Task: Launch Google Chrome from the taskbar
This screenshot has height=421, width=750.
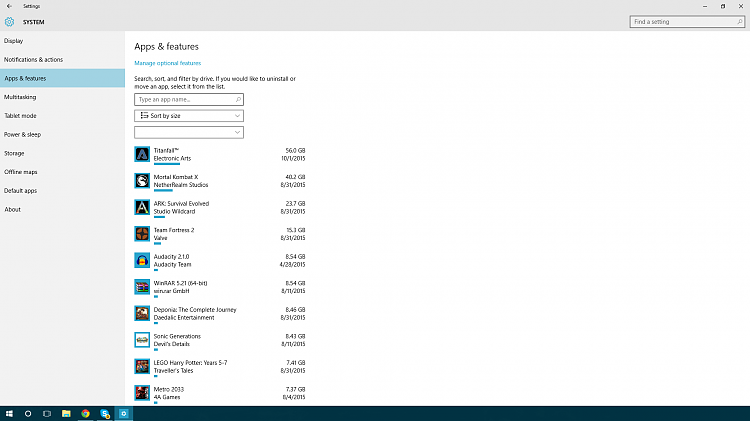Action: tap(85, 413)
